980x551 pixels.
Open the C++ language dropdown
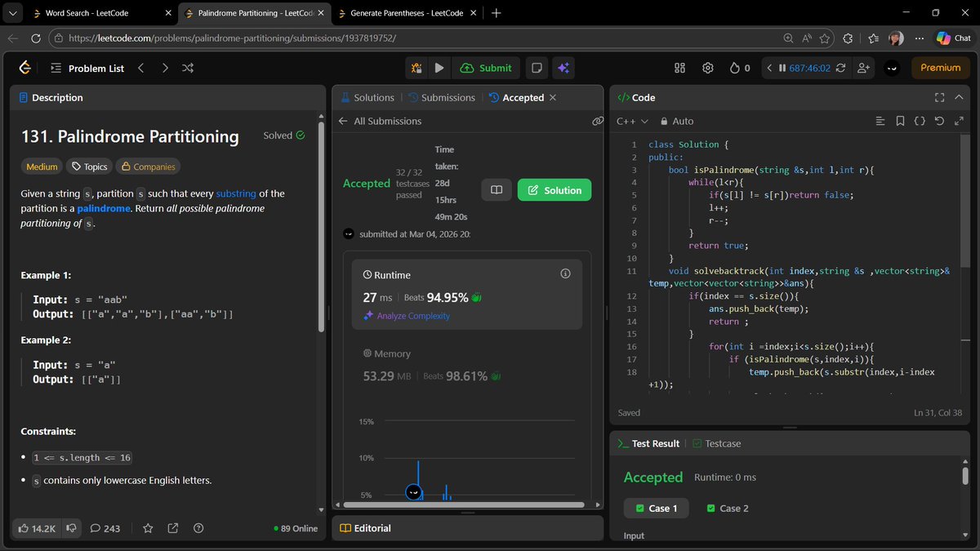(632, 121)
